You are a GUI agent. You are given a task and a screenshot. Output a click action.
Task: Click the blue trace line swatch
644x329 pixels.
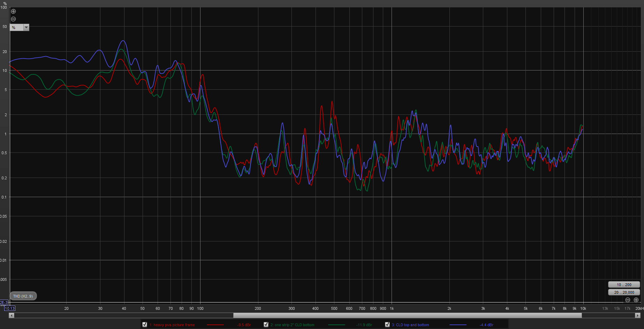458,325
